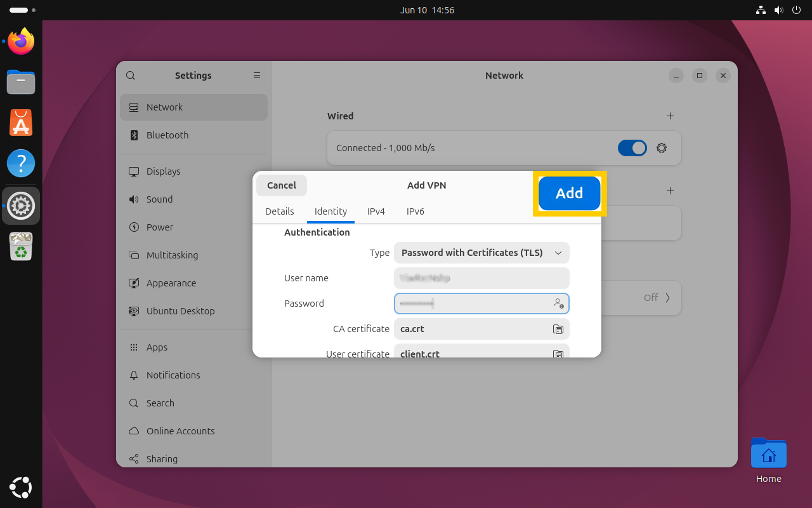Click the VPN section plus icon
Image resolution: width=812 pixels, height=508 pixels.
[671, 190]
